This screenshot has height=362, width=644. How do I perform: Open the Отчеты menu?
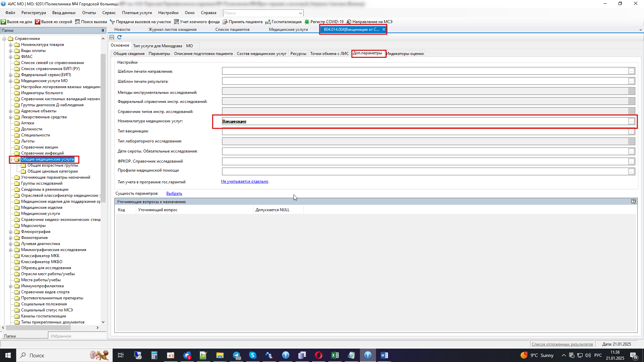click(89, 13)
